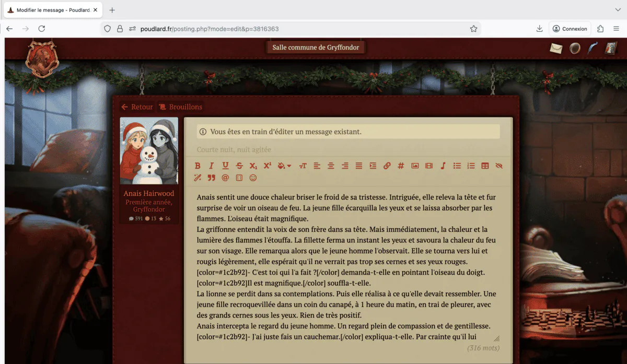Edit the title field 'Courte nuit, nuit agitée'
The height and width of the screenshot is (364, 627).
[348, 149]
